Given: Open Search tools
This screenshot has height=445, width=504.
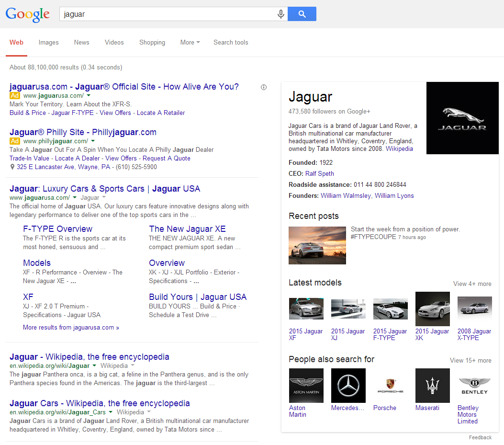Looking at the screenshot, I should pyautogui.click(x=231, y=43).
